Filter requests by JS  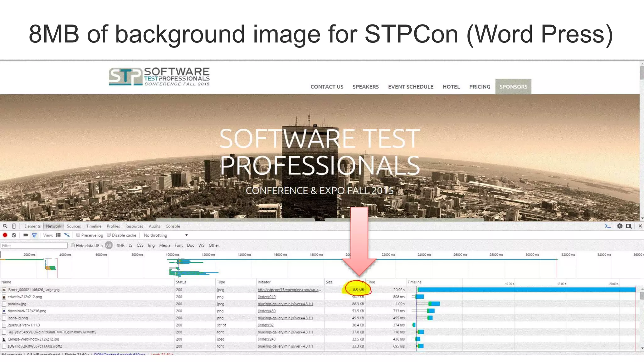pos(130,245)
